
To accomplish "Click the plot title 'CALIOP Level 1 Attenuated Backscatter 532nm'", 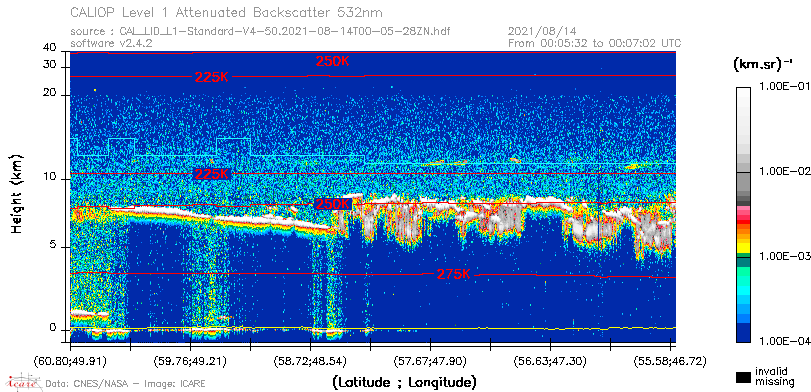I will coord(227,12).
